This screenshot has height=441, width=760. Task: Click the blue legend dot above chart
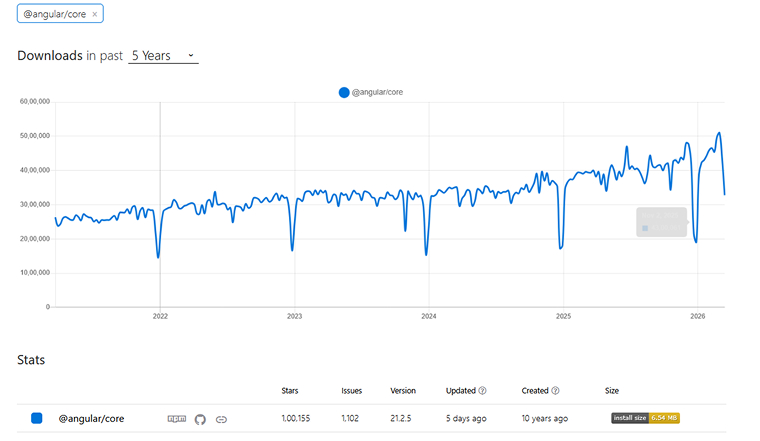[x=344, y=92]
